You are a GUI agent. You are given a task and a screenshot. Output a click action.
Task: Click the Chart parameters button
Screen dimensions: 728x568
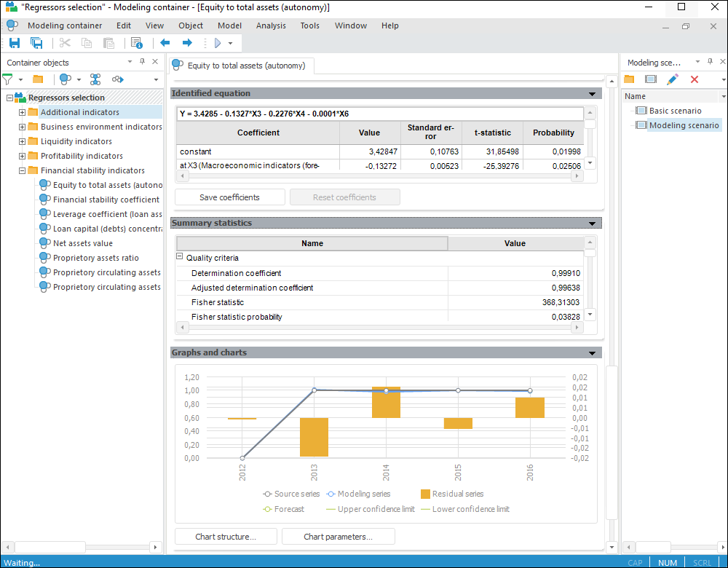339,537
